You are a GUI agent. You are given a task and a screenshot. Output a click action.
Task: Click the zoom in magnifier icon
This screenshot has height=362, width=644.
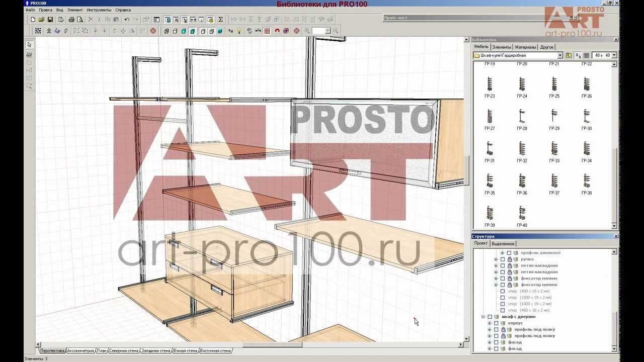307,31
